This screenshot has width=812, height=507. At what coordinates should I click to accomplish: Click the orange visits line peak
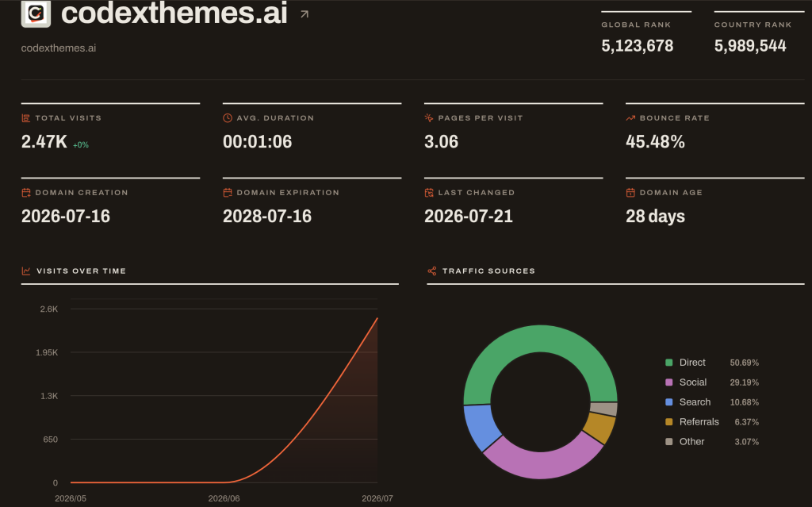377,318
